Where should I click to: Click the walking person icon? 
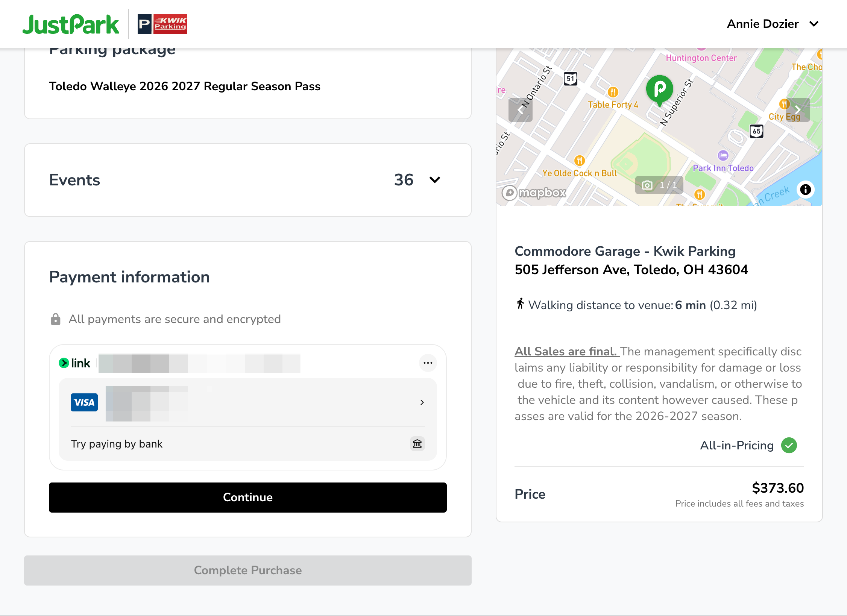click(520, 303)
